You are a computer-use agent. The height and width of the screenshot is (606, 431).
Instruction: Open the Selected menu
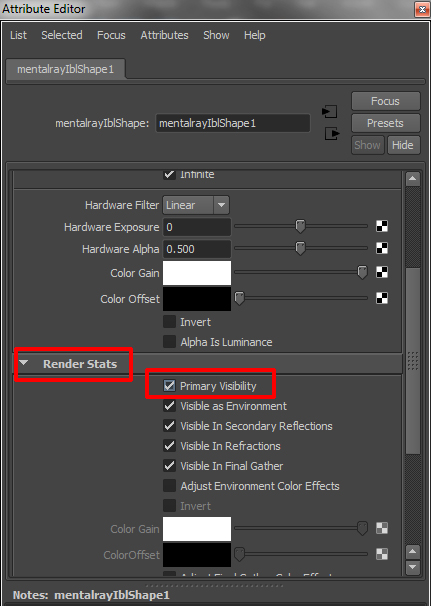click(62, 35)
